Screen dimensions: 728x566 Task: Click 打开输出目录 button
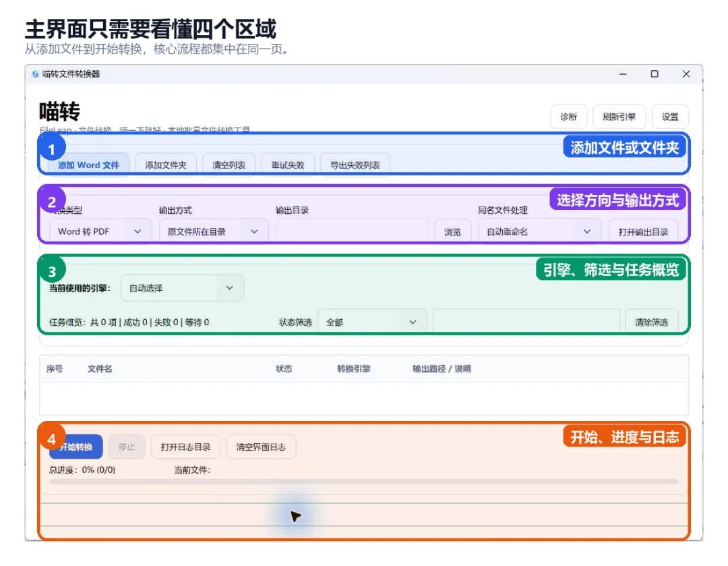coord(643,231)
